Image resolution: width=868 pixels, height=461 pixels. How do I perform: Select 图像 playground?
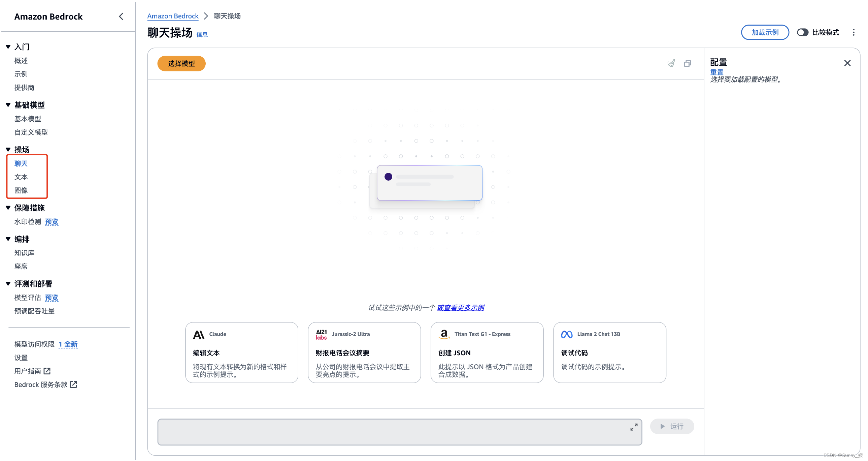click(x=21, y=190)
